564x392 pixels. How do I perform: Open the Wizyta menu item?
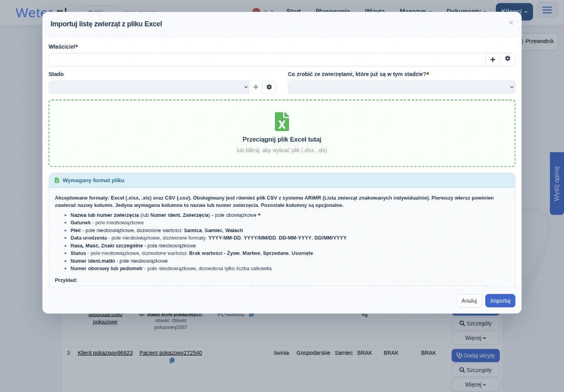(374, 11)
